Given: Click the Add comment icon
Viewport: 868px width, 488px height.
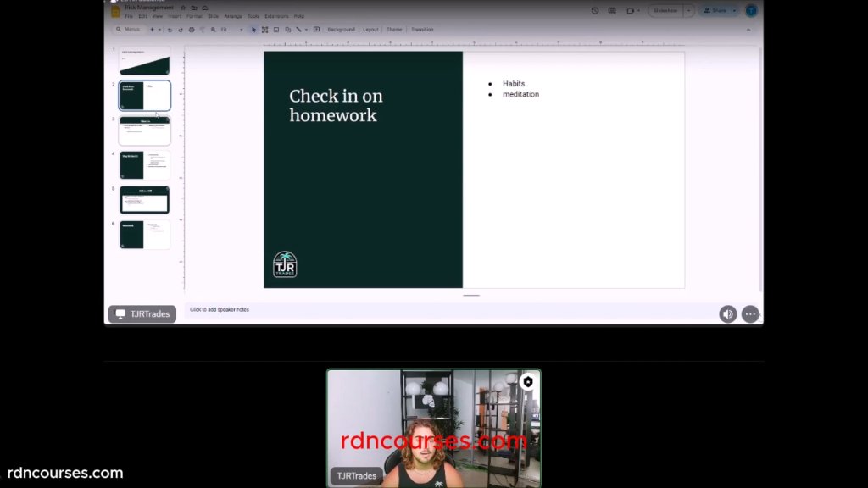Looking at the screenshot, I should pyautogui.click(x=317, y=30).
